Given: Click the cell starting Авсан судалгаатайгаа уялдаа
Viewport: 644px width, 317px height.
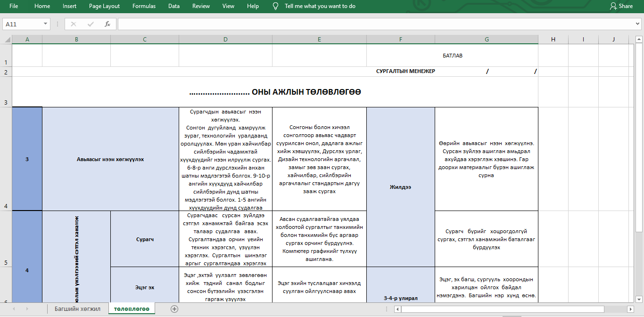Looking at the screenshot, I should coord(319,239).
